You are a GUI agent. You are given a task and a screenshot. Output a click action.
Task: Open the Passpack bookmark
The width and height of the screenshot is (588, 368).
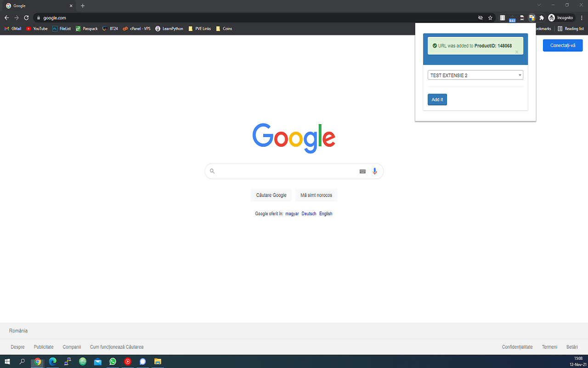[87, 29]
